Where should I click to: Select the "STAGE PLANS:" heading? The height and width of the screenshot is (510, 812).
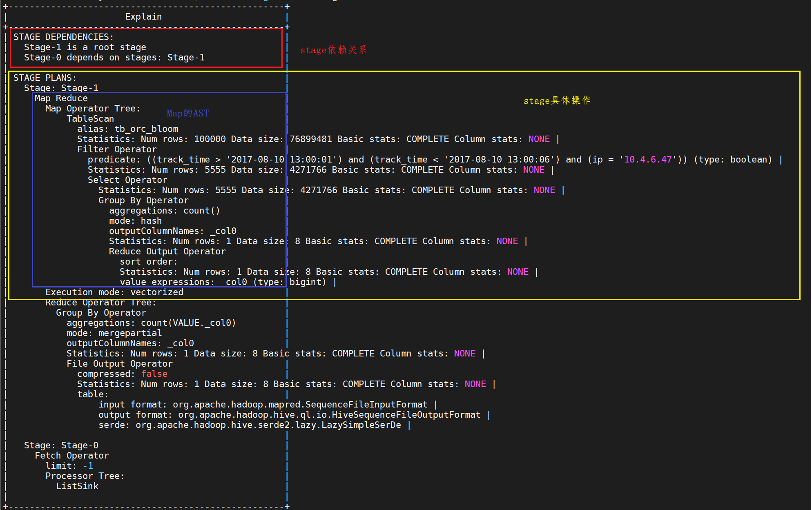coord(45,78)
